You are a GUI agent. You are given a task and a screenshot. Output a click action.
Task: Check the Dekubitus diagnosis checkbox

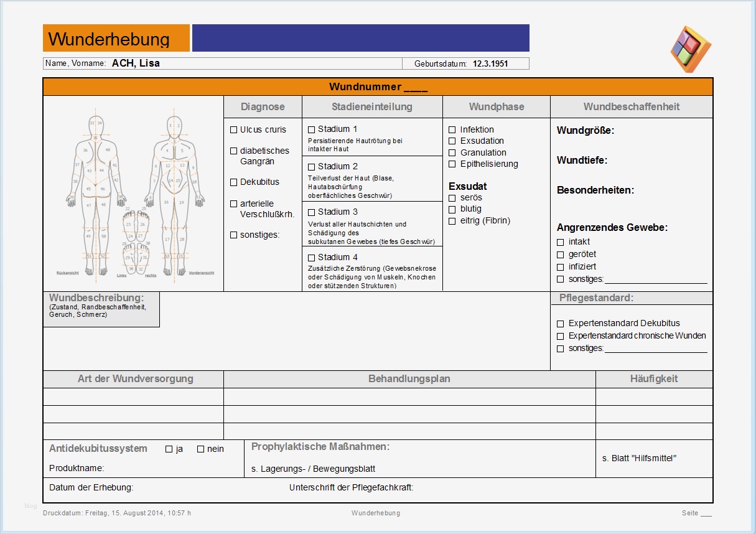pos(235,182)
